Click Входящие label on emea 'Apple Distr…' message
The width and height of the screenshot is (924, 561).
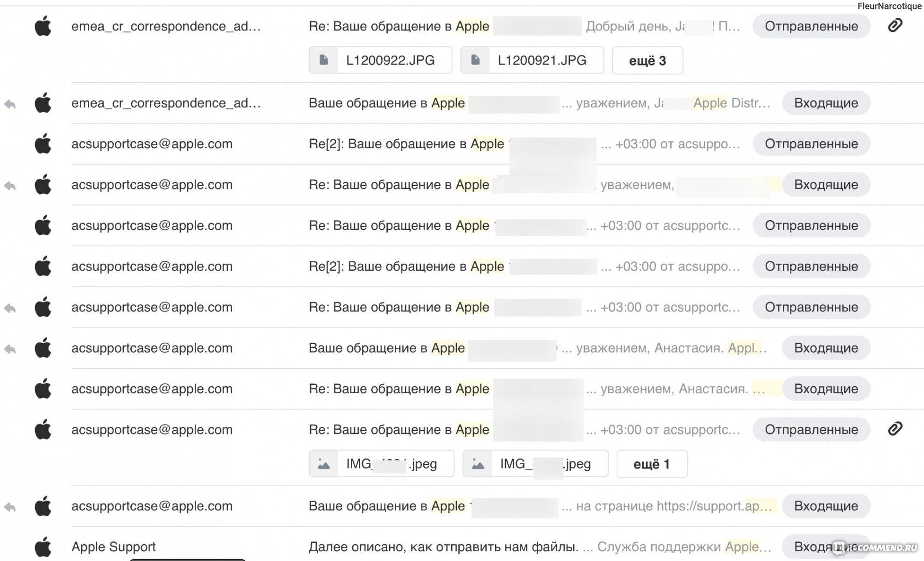[x=826, y=103]
